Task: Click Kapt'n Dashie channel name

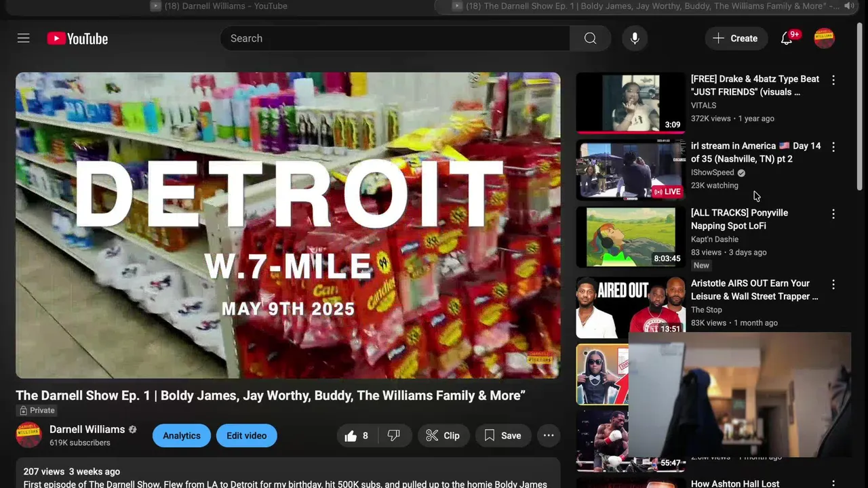Action: point(715,239)
